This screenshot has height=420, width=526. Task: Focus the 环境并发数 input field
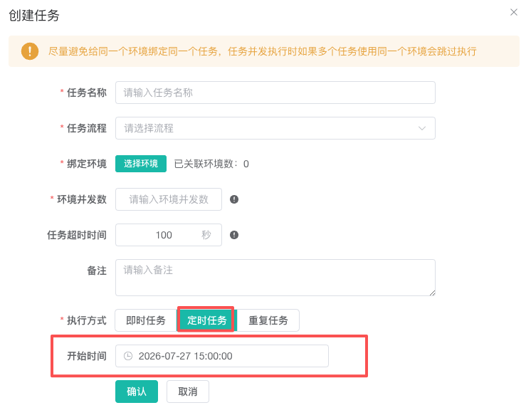169,199
